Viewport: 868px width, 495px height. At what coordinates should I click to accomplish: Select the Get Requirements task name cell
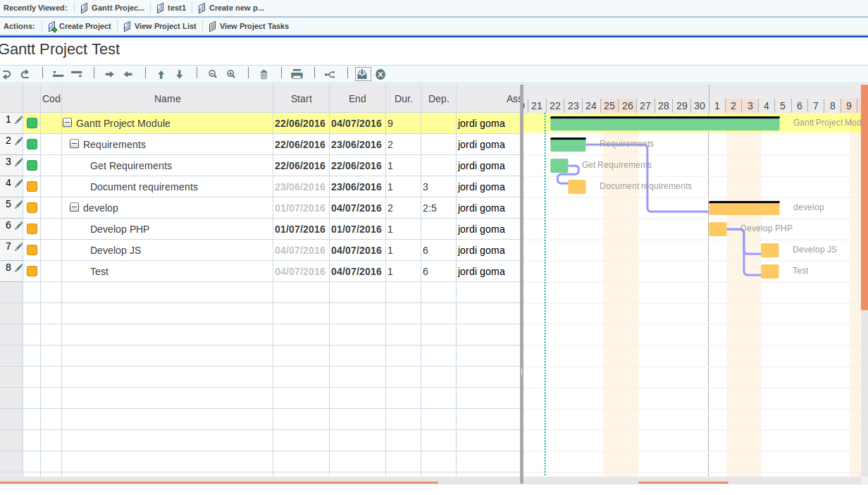coord(168,166)
